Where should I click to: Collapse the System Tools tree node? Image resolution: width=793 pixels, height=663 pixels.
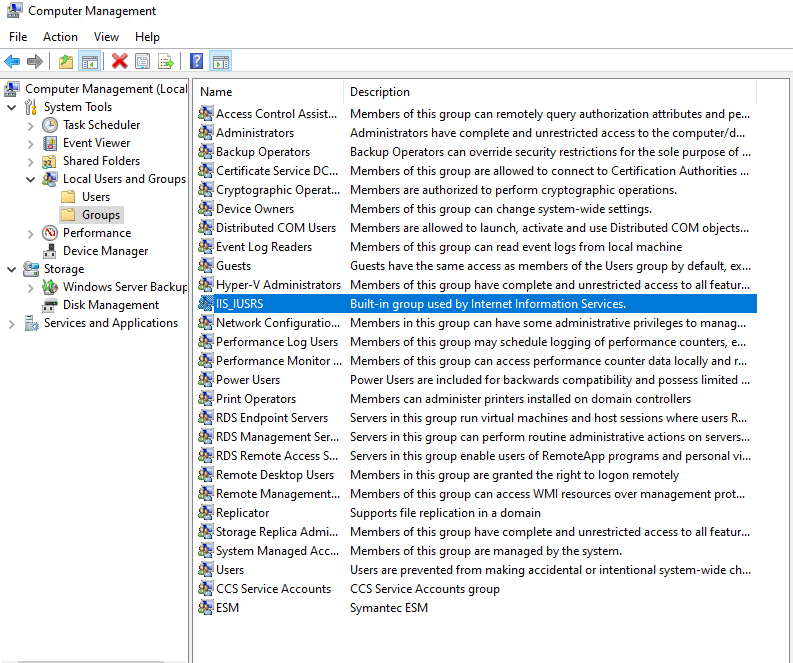[x=12, y=107]
